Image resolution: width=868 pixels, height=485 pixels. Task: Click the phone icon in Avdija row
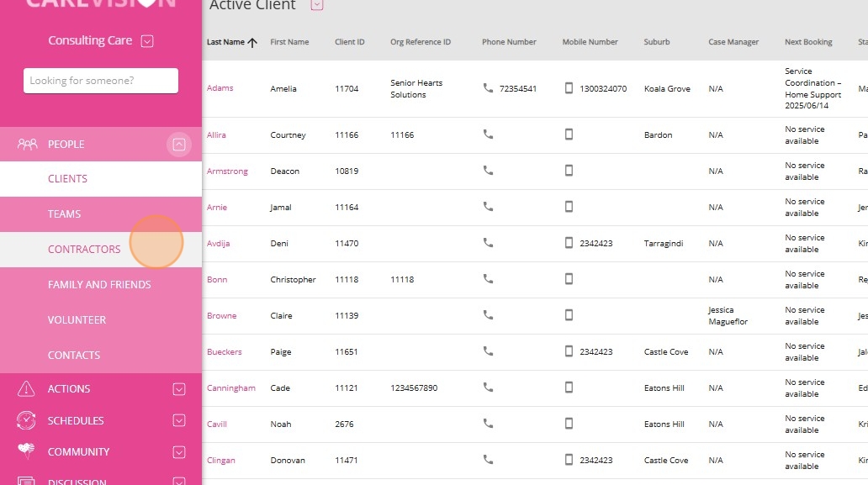click(488, 243)
